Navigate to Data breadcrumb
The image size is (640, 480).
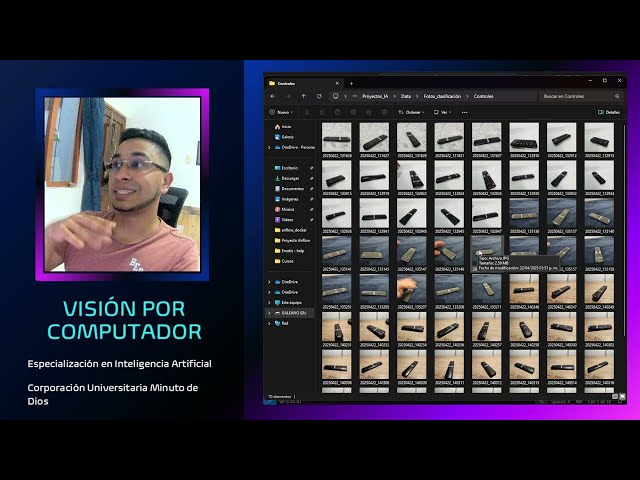coord(406,96)
